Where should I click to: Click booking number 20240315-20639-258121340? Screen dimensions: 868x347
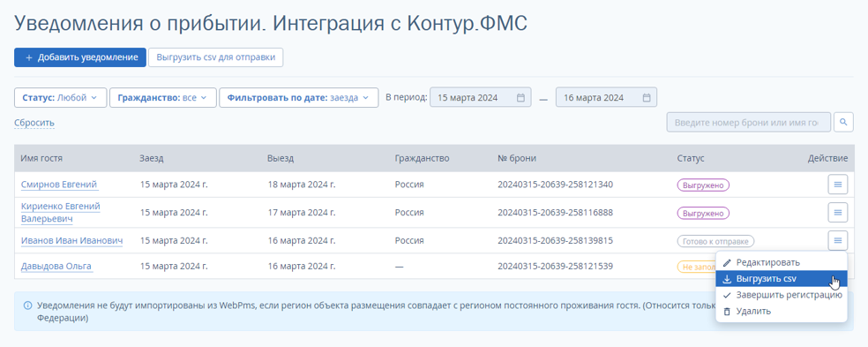[x=555, y=185]
